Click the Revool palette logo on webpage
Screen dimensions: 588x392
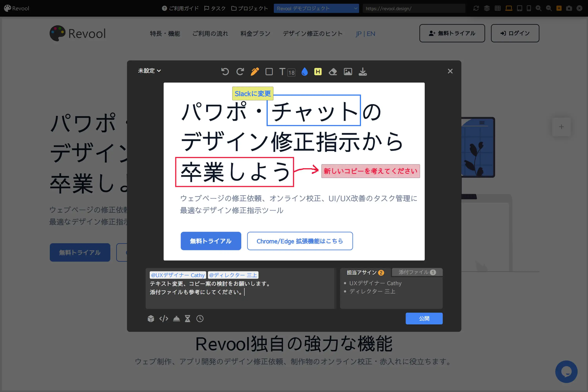coord(78,33)
